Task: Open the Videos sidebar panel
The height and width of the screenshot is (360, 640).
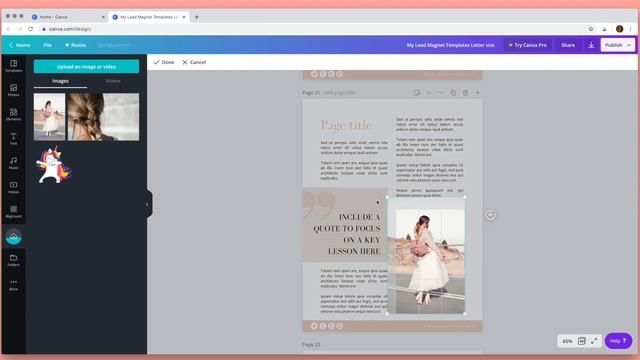Action: [13, 187]
